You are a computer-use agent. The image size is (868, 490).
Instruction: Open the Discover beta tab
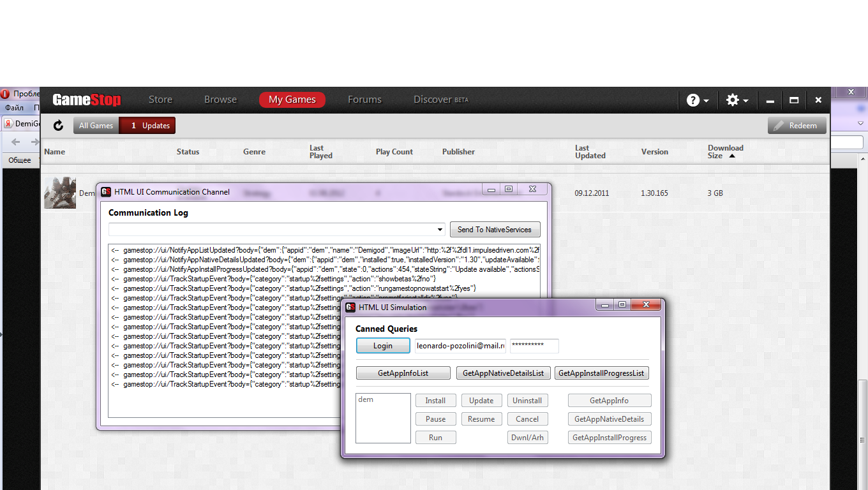coord(440,100)
